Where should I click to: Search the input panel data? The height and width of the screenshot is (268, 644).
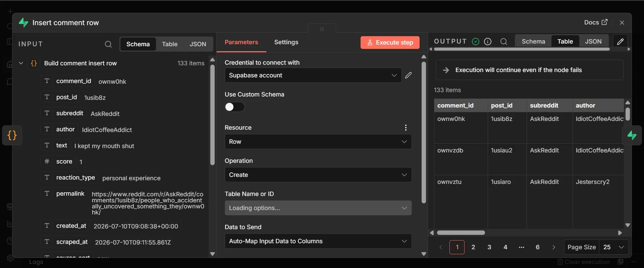108,44
